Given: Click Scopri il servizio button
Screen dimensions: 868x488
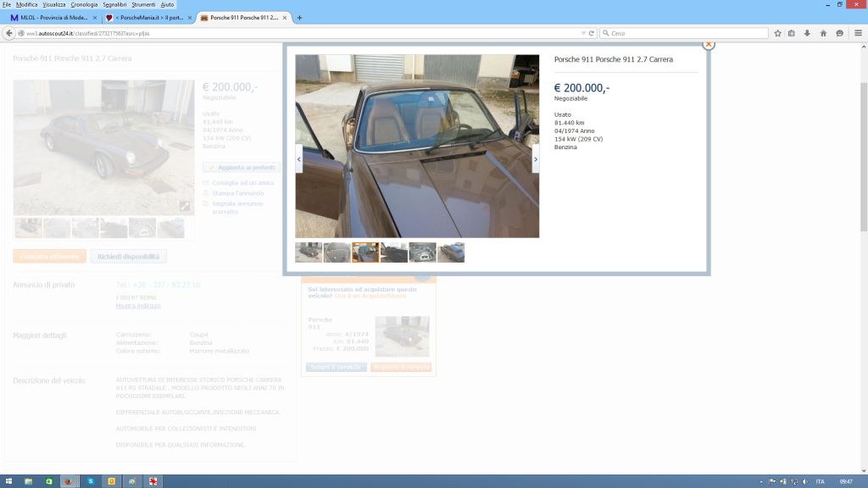Looking at the screenshot, I should click(336, 367).
